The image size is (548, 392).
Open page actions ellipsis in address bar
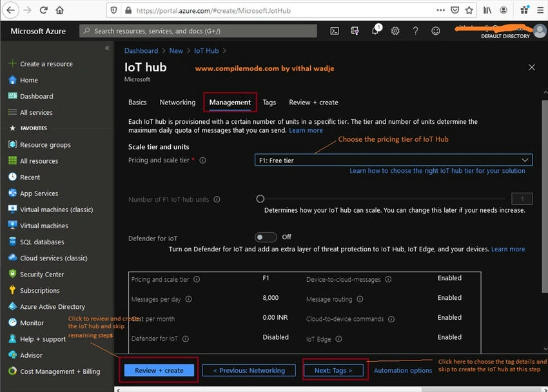point(441,10)
